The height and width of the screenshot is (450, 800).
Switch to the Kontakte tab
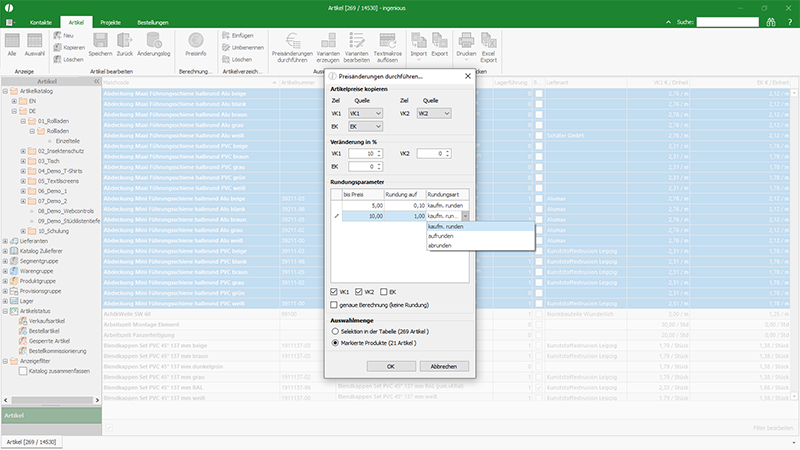coord(41,22)
